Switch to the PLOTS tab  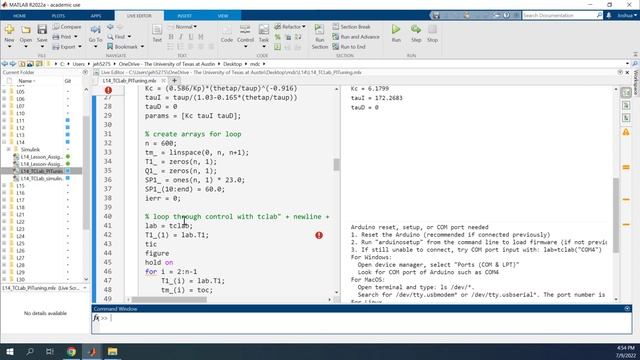coord(58,16)
